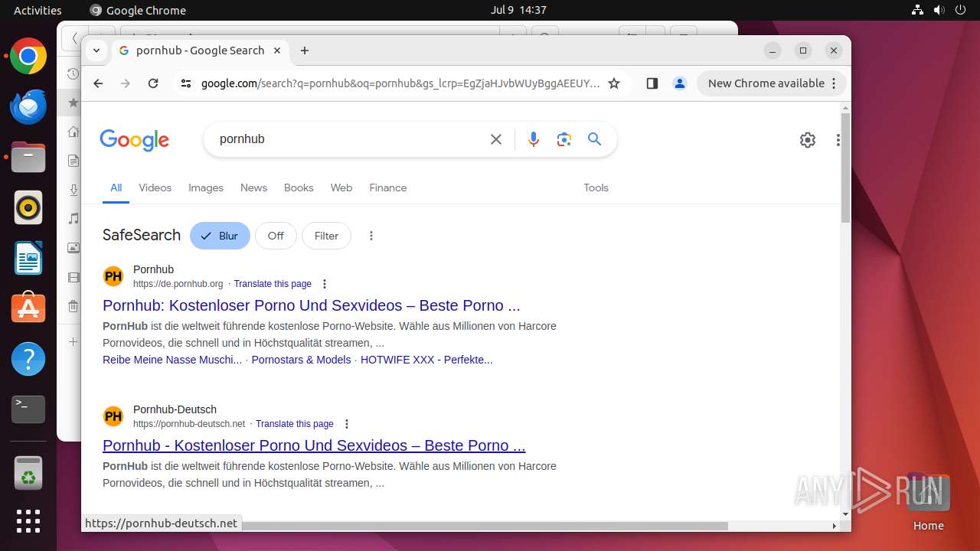Go to Google logo homepage
Viewport: 980px width, 551px height.
(135, 140)
